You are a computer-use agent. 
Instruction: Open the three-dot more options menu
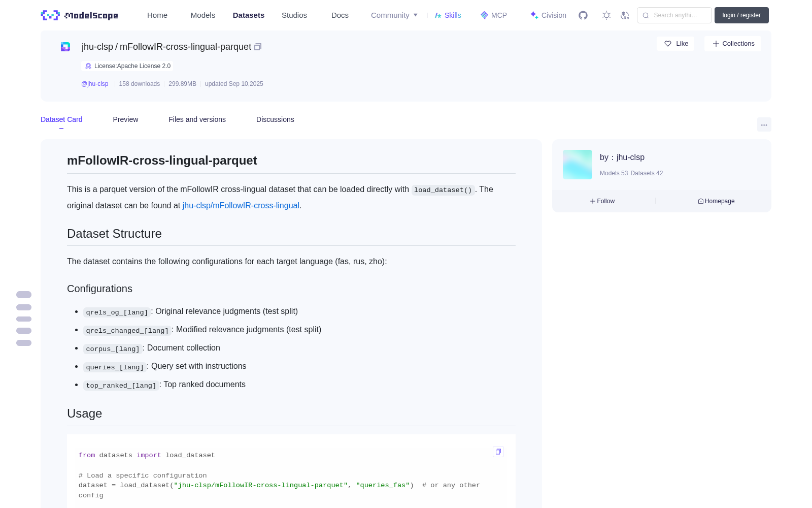[x=764, y=124]
